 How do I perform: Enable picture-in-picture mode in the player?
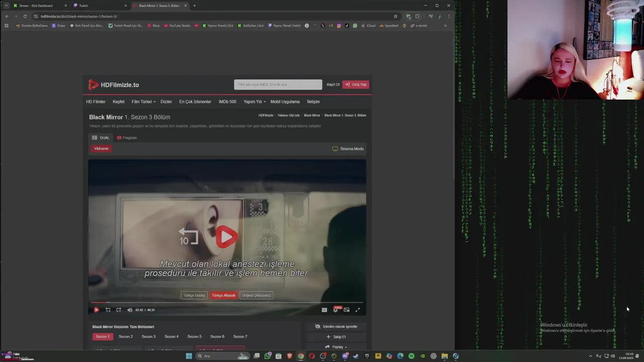347,310
